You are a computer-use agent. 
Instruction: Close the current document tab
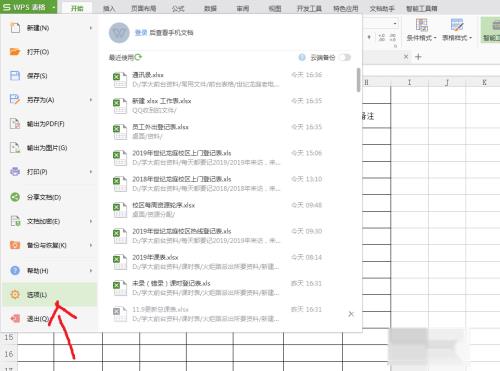406,57
